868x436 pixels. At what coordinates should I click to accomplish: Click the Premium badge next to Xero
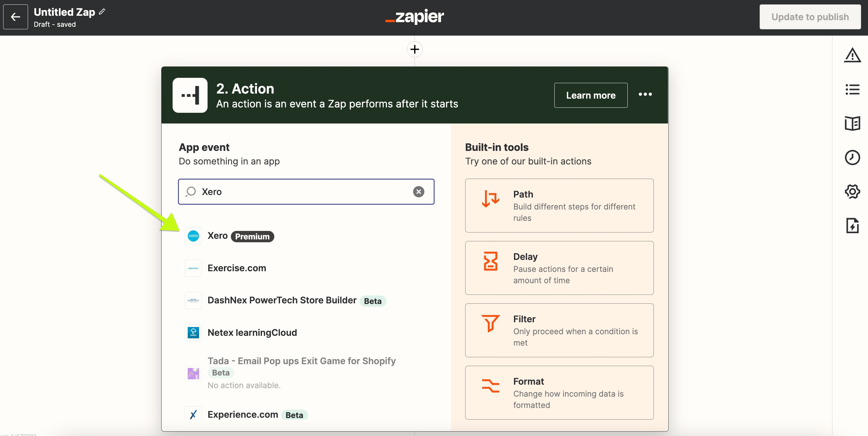[x=252, y=237]
